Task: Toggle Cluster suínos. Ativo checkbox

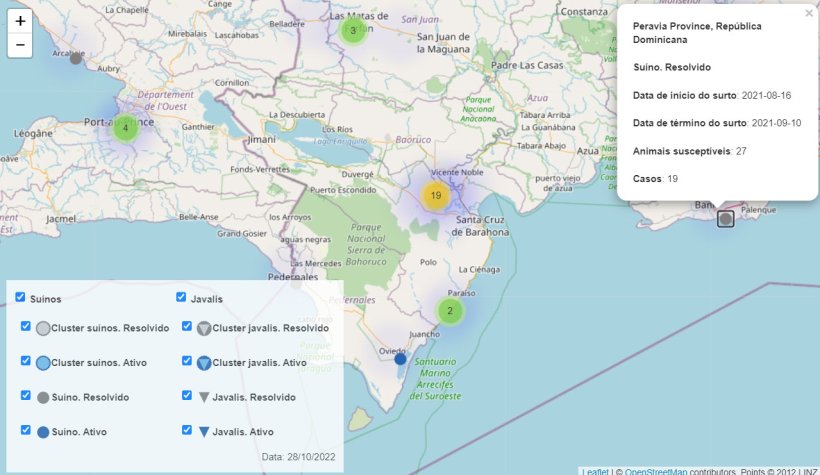Action: 27,362
